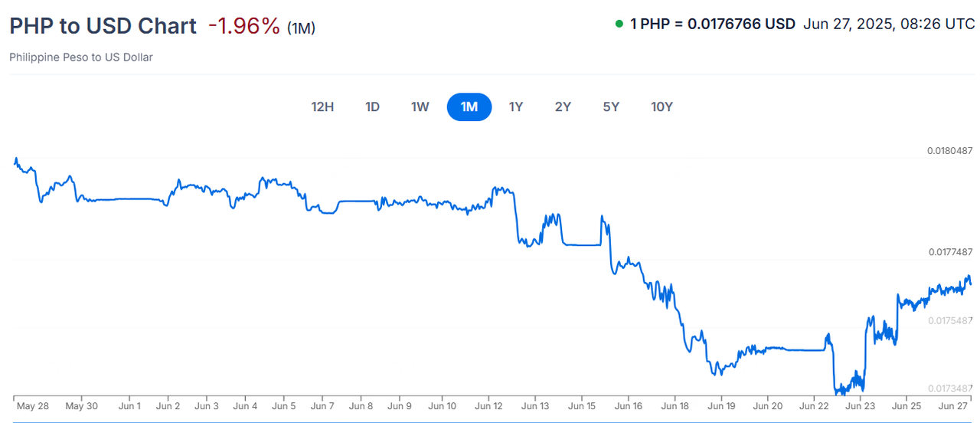Click the Jun 19 x-axis date label

[720, 406]
